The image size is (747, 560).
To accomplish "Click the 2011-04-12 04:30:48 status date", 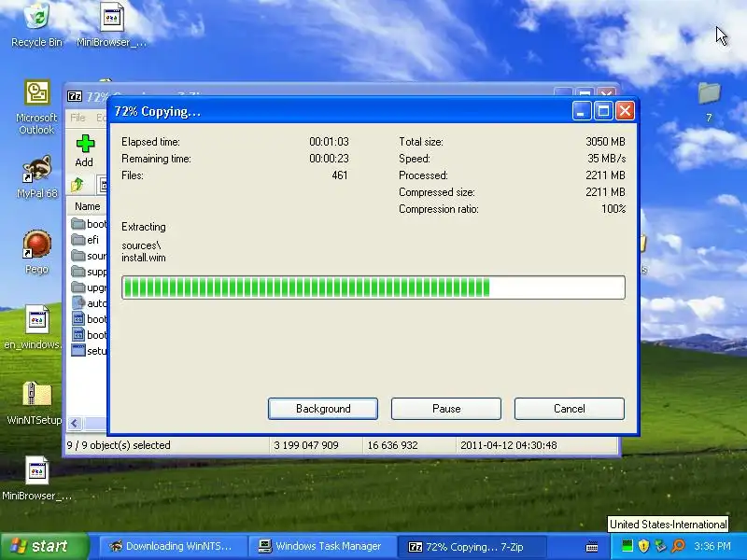I will [508, 445].
